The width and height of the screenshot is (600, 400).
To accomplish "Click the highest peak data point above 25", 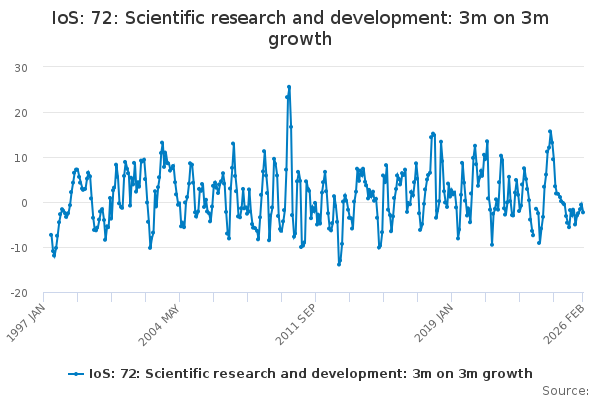I will (289, 87).
